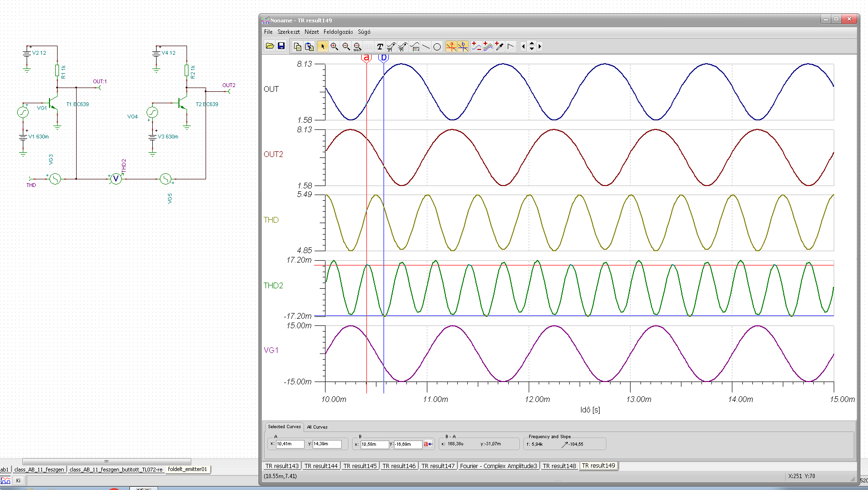Click the cursor A x-value field
The height and width of the screenshot is (490, 868).
[290, 444]
